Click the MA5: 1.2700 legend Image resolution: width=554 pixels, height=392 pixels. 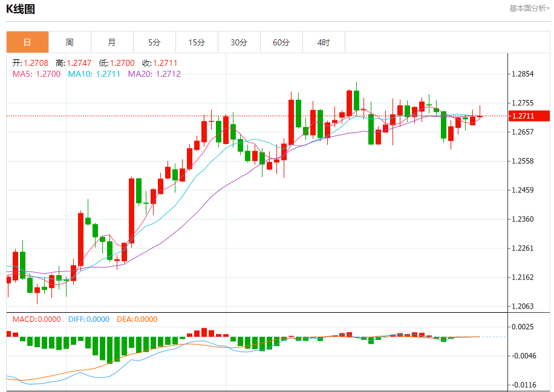point(37,74)
